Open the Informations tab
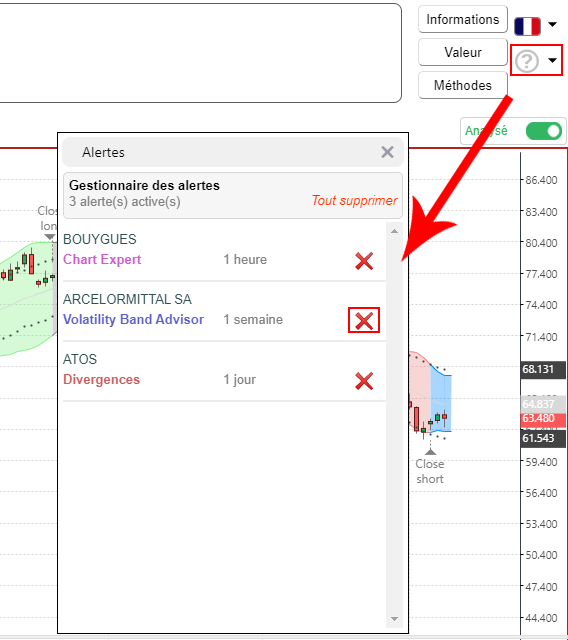The image size is (568, 640). [463, 19]
